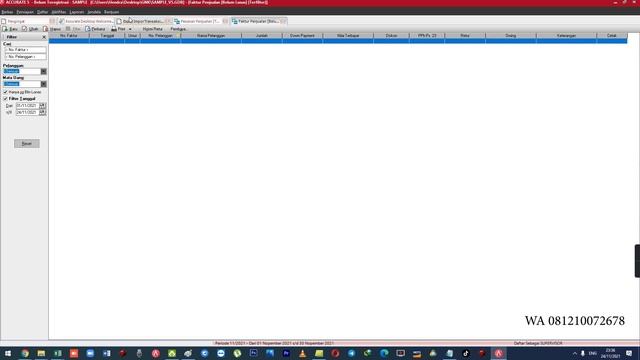Toggle the Filter toolbar button
Screen dimensions: 640x360
coord(73,29)
